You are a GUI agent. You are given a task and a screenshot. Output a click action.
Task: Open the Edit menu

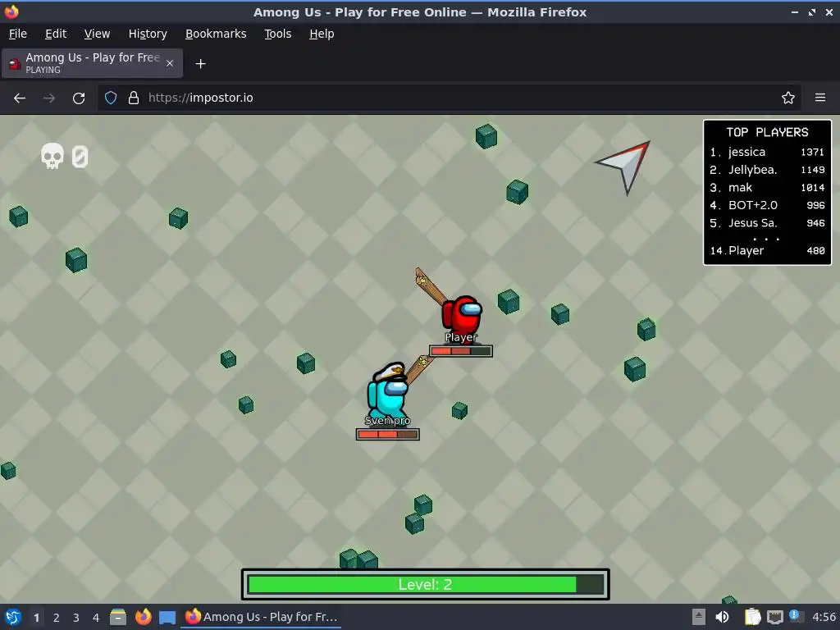tap(56, 34)
